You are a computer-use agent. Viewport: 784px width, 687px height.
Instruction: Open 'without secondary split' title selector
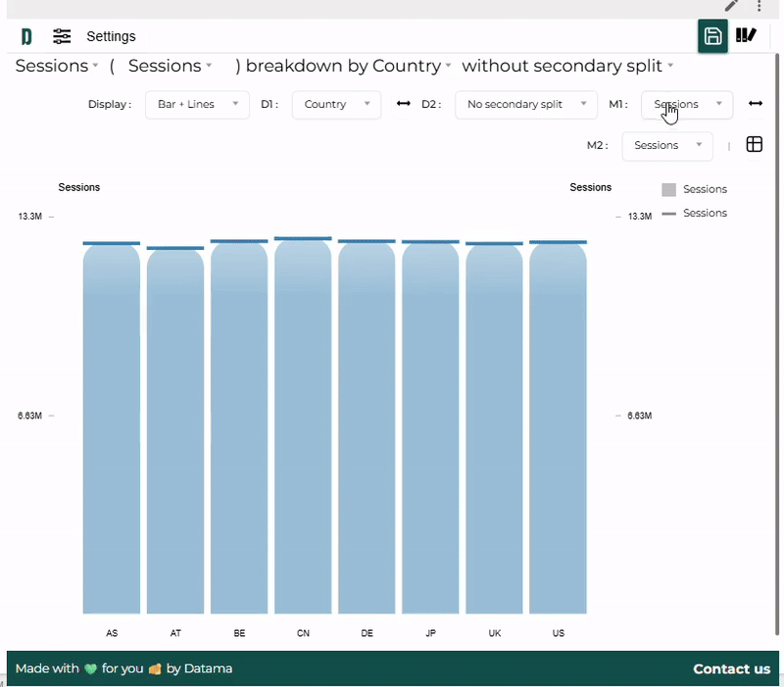[x=567, y=66]
